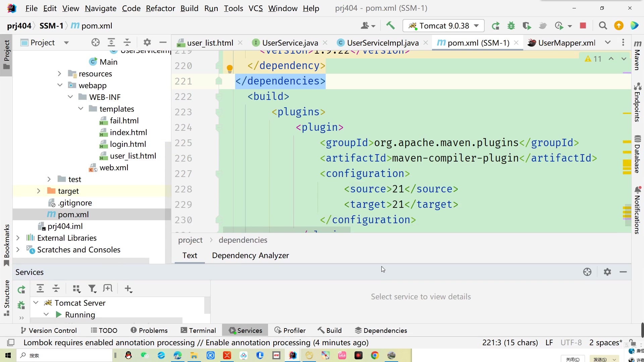The height and width of the screenshot is (362, 644).
Task: Click the Build project hammer icon
Action: 390,25
